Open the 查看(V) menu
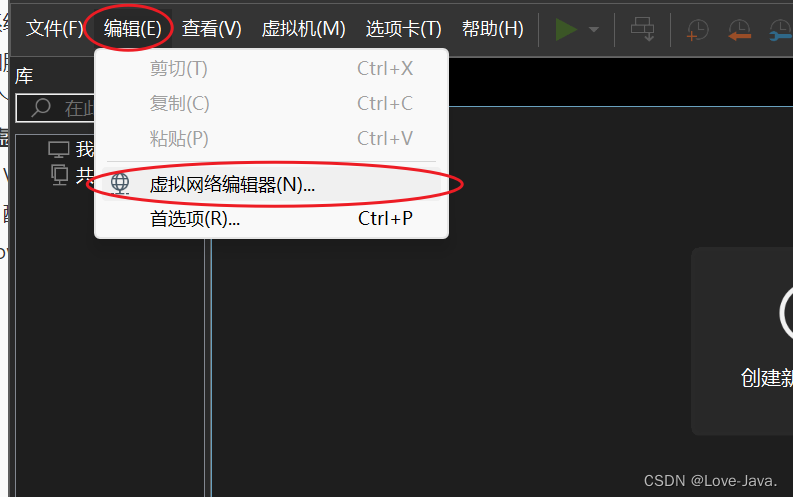Image resolution: width=793 pixels, height=497 pixels. [211, 29]
